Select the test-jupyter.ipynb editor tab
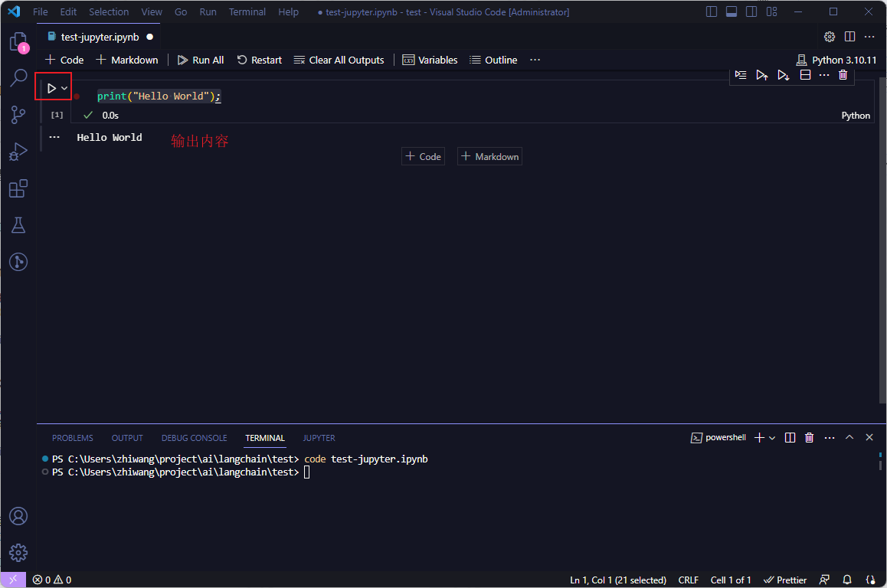 pyautogui.click(x=100, y=37)
